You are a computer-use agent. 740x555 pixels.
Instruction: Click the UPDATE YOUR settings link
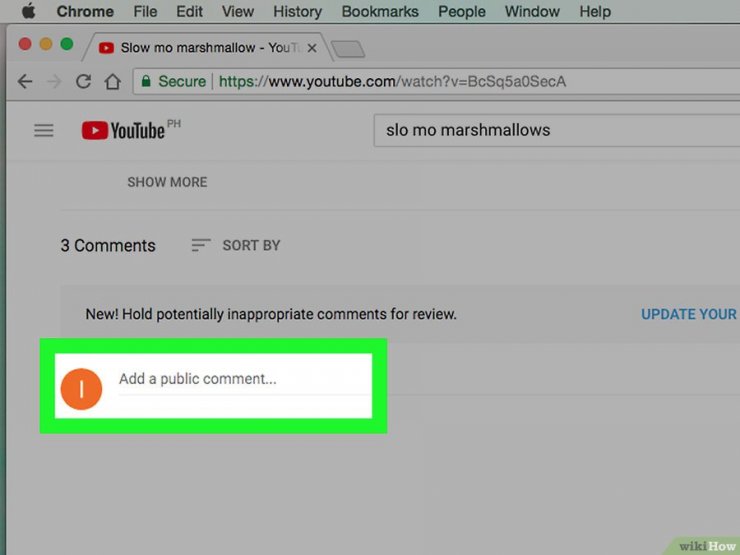[x=690, y=314]
